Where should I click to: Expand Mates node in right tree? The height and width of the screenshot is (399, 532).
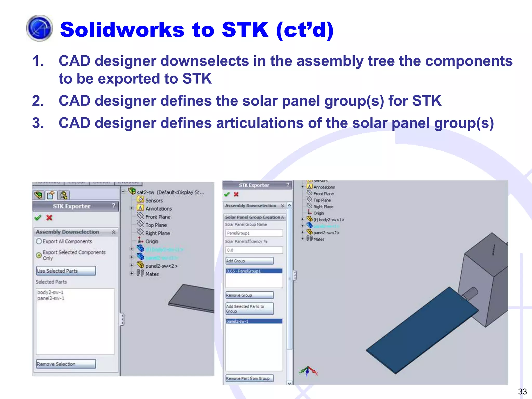pyautogui.click(x=302, y=239)
